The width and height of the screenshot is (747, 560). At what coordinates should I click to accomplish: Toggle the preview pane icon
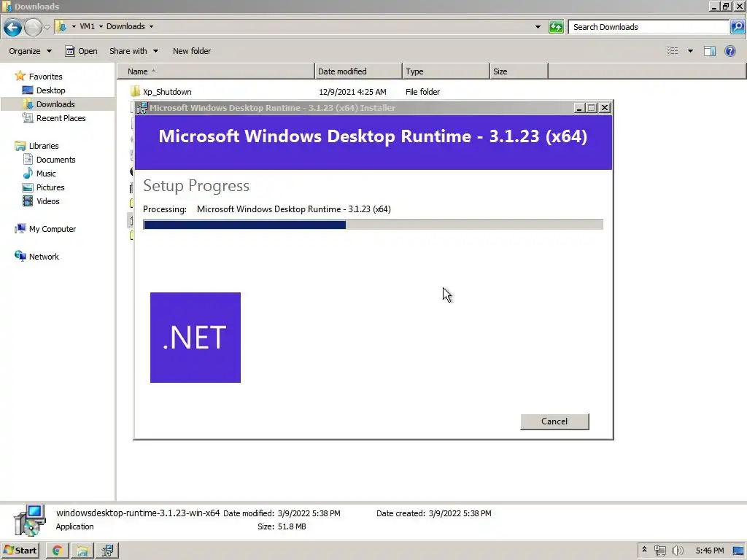[709, 51]
